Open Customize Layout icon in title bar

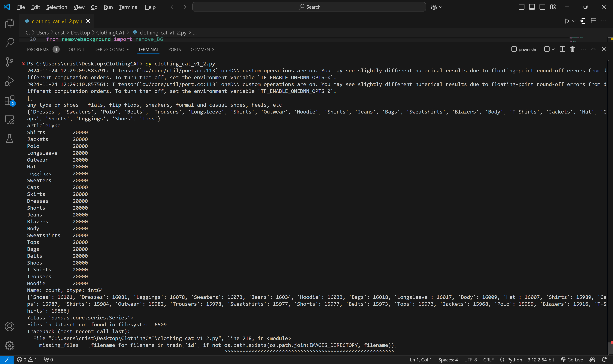(553, 7)
